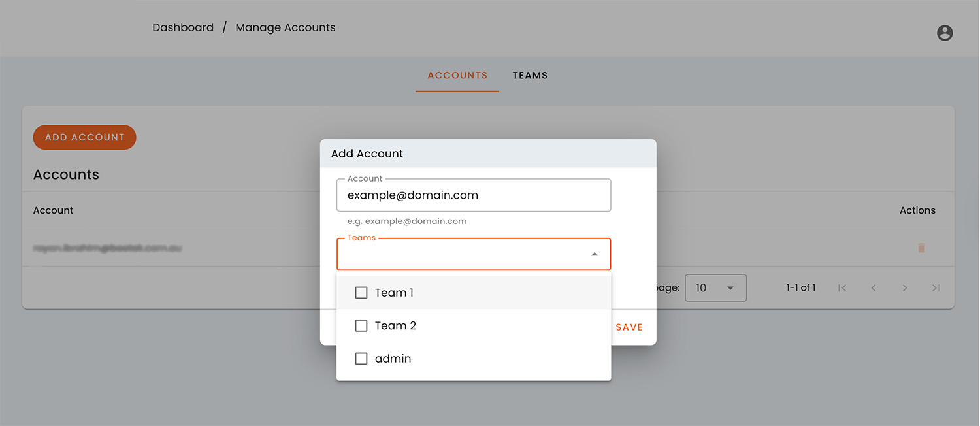Switch to the TEAMS tab
Screen dimensions: 980x426
[530, 75]
